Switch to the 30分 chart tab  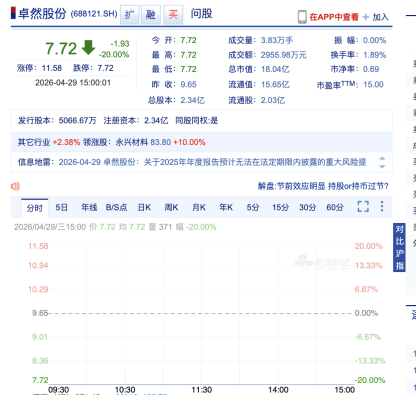[x=307, y=207]
